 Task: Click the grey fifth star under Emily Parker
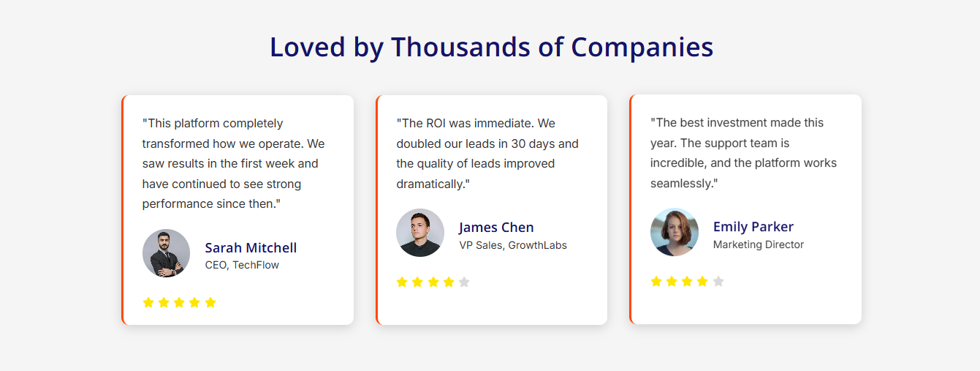coord(718,281)
